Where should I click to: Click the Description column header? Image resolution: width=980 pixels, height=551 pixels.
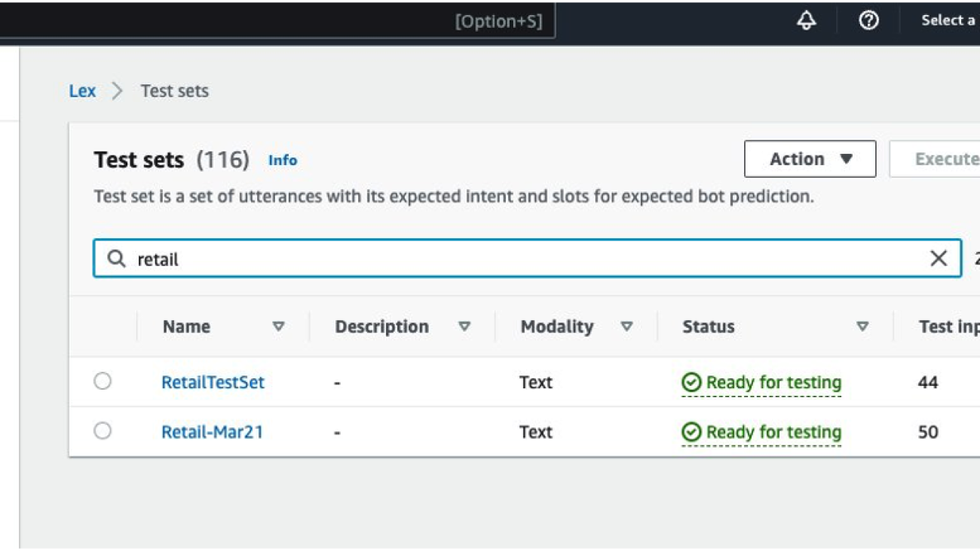pyautogui.click(x=381, y=327)
